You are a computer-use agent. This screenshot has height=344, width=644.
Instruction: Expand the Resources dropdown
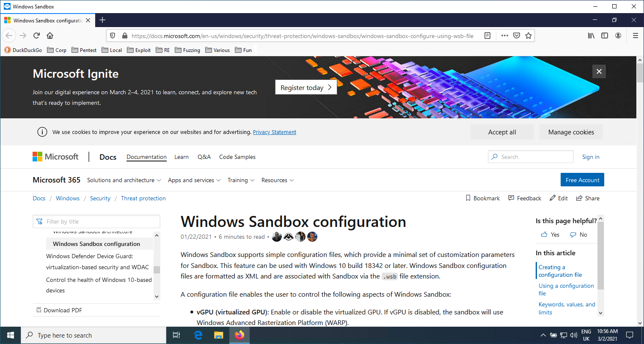click(278, 180)
